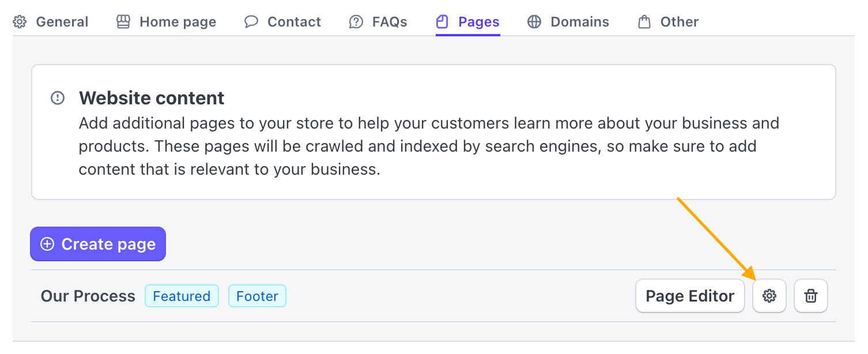Click the speech bubble icon beside Contact
This screenshot has height=354, width=868.
[x=251, y=21]
